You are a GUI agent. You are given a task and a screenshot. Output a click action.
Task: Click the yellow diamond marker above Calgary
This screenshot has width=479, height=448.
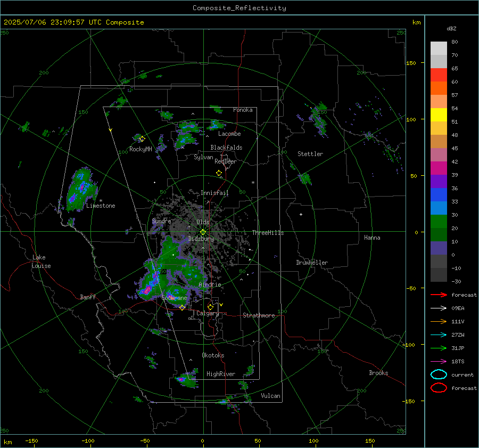[210, 307]
